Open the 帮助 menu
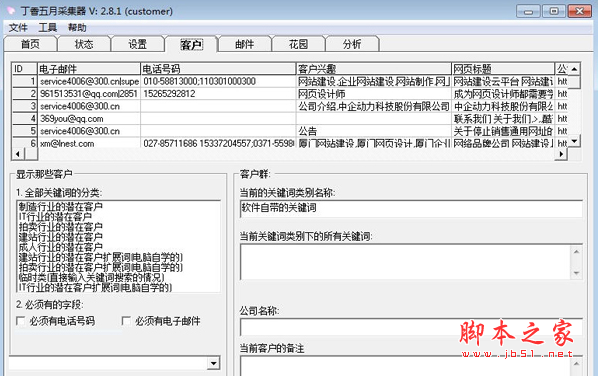 (x=77, y=28)
